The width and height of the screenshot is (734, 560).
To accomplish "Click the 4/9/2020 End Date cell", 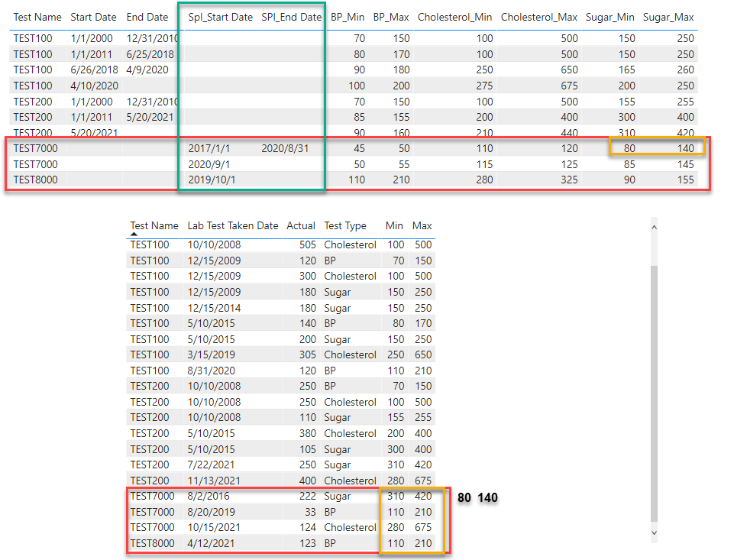I will [147, 70].
